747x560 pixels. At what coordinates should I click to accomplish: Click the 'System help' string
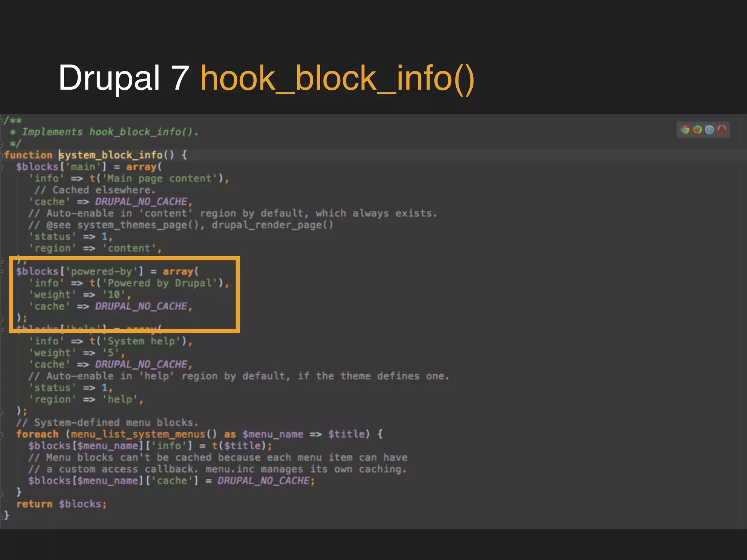point(141,341)
